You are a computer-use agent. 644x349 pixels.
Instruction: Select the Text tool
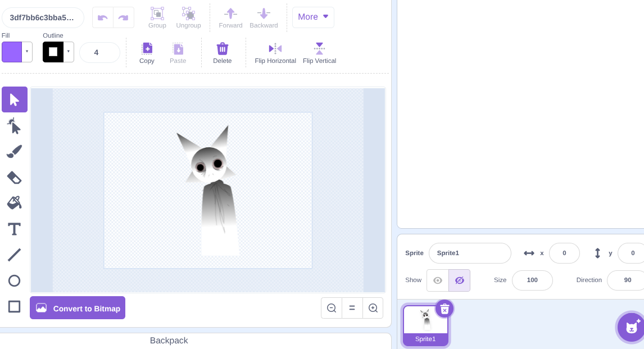15,229
